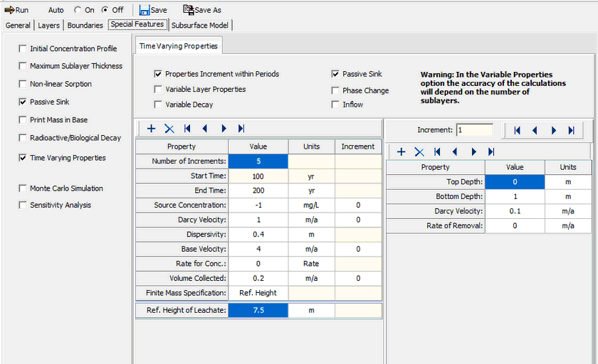The width and height of the screenshot is (598, 364).
Task: Select the Auto On radio button
Action: (x=78, y=10)
